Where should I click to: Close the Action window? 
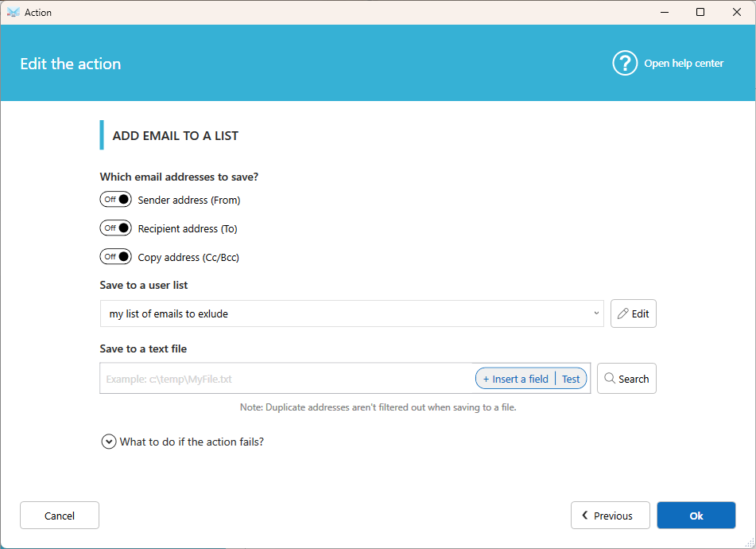pyautogui.click(x=737, y=12)
